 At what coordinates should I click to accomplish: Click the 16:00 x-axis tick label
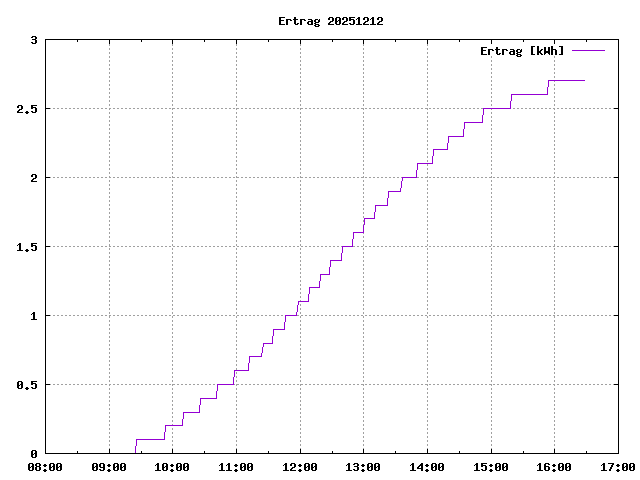click(554, 467)
